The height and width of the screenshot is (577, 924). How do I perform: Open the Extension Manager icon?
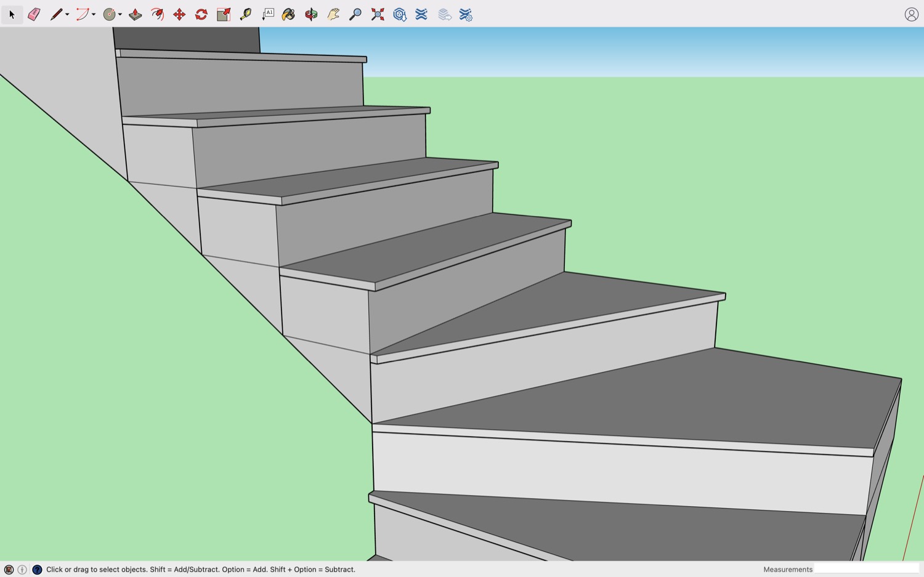[x=466, y=14]
